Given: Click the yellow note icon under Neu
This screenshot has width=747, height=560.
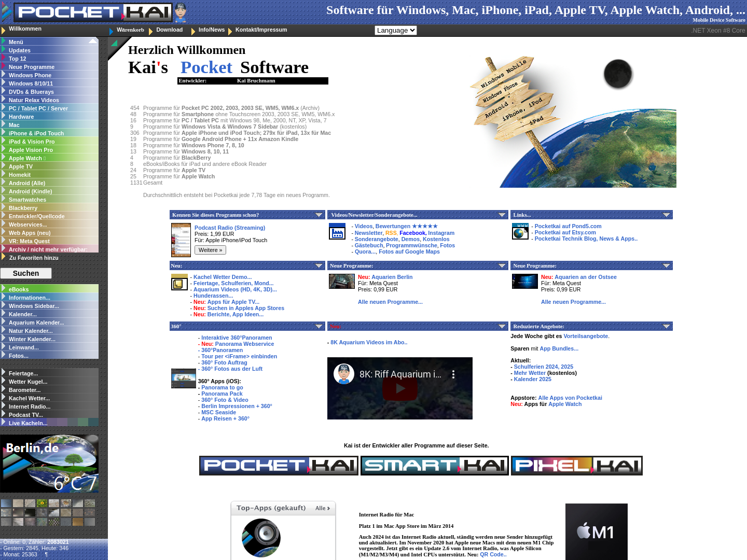Looking at the screenshot, I should [x=179, y=283].
